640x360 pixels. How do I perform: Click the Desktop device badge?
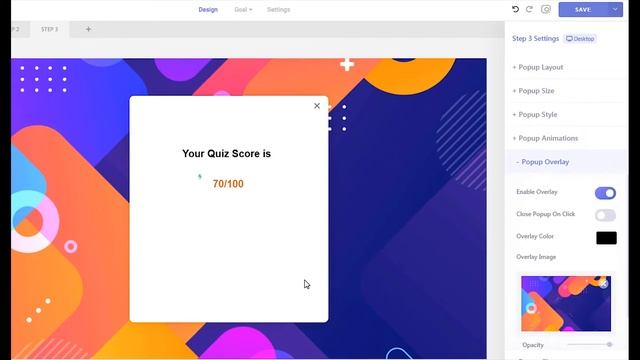click(x=580, y=39)
